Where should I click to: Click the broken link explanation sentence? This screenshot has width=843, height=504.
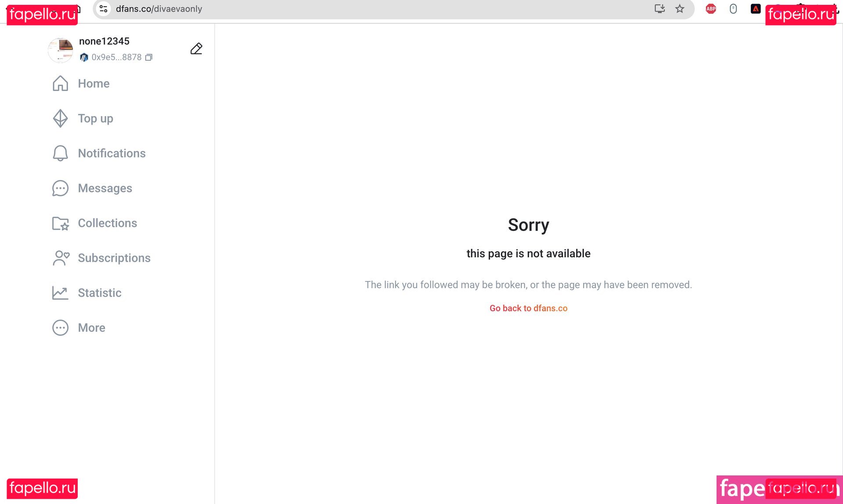528,285
